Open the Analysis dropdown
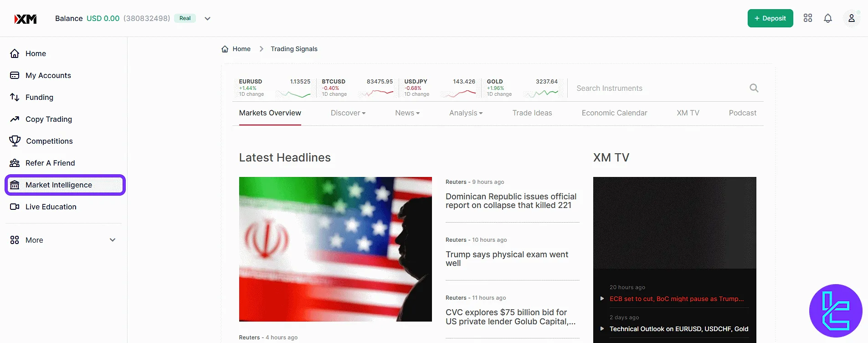Image resolution: width=868 pixels, height=343 pixels. click(466, 113)
